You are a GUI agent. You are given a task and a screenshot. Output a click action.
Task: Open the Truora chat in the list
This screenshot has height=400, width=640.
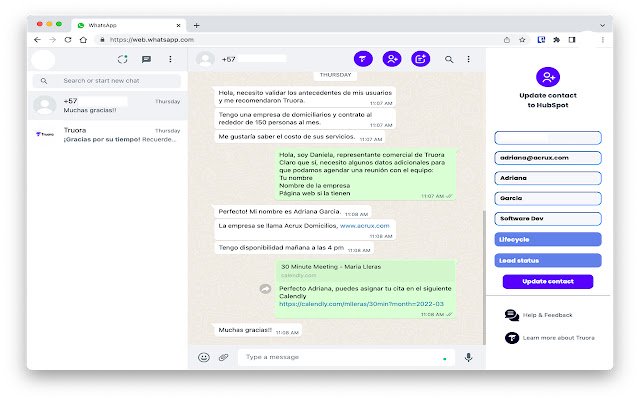[x=107, y=135]
